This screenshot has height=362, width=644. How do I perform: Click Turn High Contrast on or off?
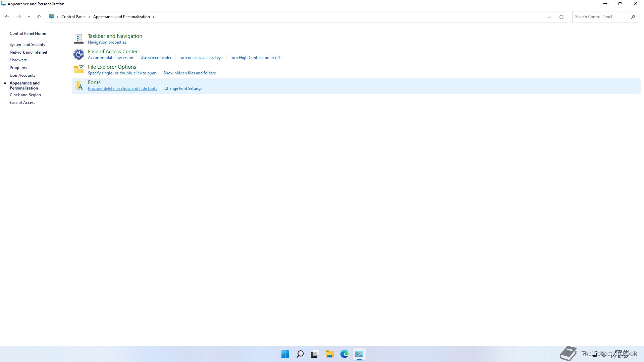pyautogui.click(x=255, y=58)
